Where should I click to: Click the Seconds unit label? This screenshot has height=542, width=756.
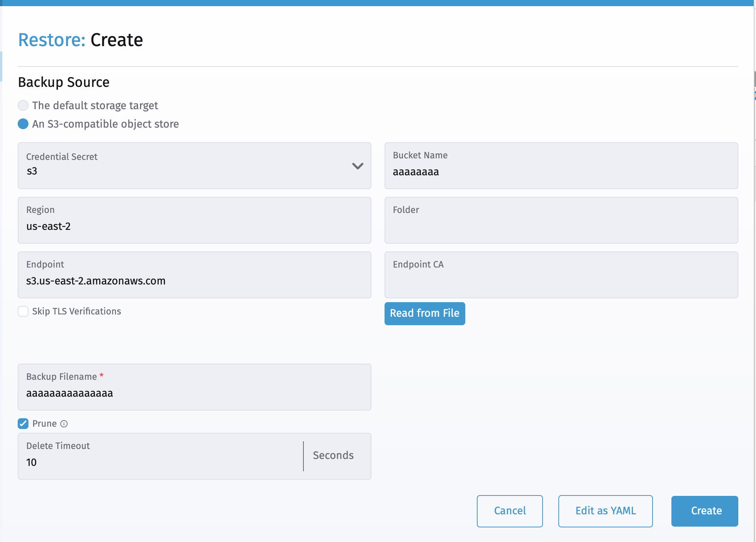[333, 456]
